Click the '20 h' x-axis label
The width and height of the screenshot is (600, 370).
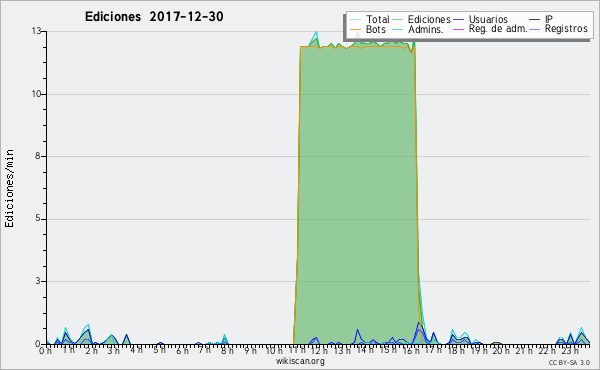(501, 350)
